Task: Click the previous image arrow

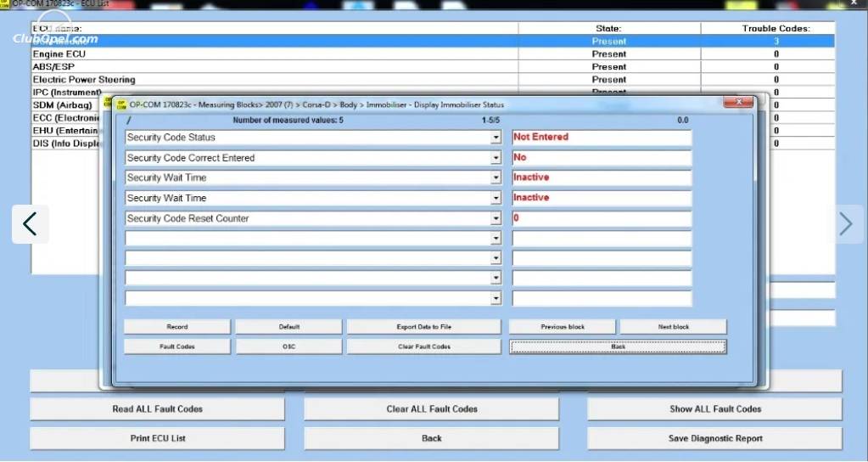Action: pos(31,224)
